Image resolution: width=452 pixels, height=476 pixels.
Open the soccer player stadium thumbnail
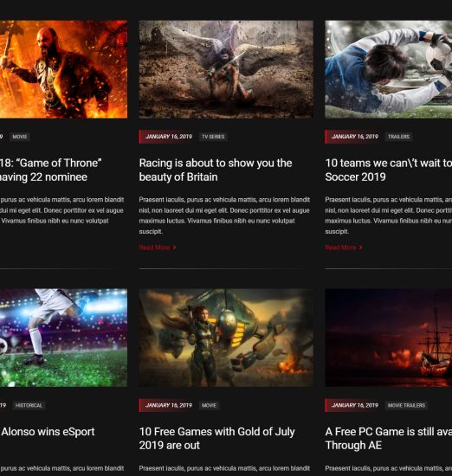pos(63,338)
